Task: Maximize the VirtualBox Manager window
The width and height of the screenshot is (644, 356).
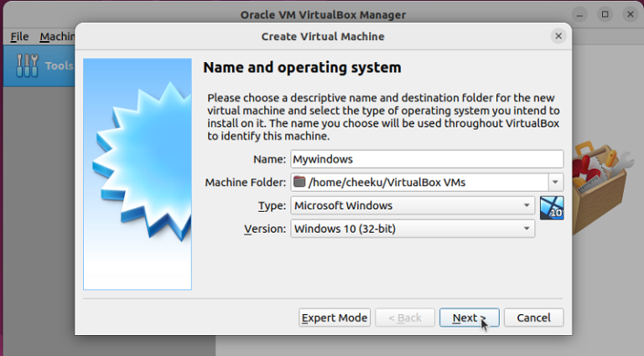Action: (x=605, y=15)
